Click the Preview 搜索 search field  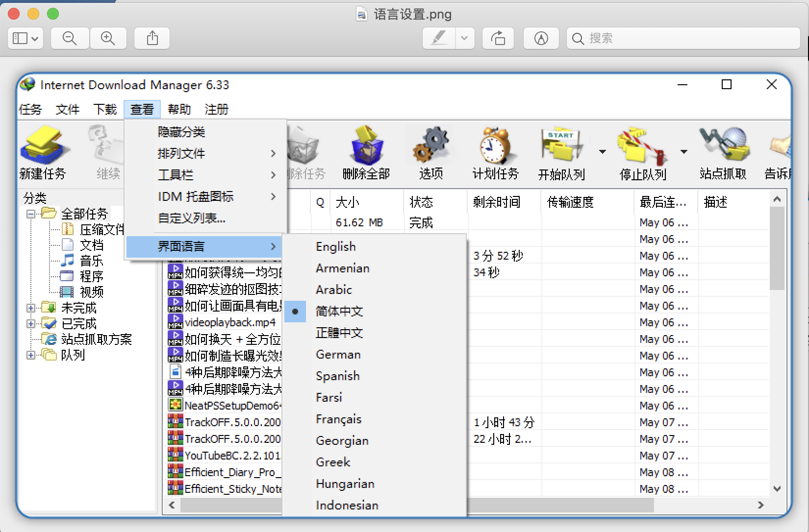tap(683, 38)
